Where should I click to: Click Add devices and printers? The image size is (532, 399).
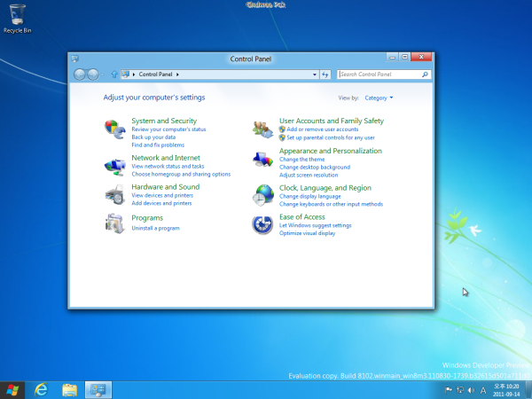(x=161, y=203)
